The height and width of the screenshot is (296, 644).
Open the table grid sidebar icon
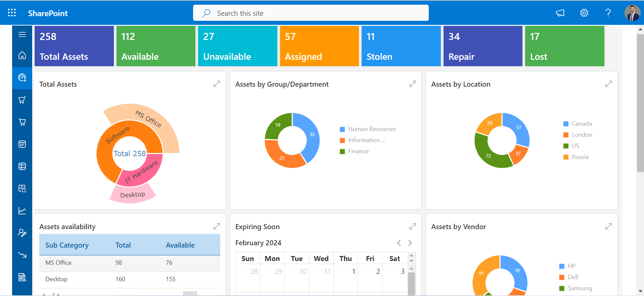tap(22, 166)
